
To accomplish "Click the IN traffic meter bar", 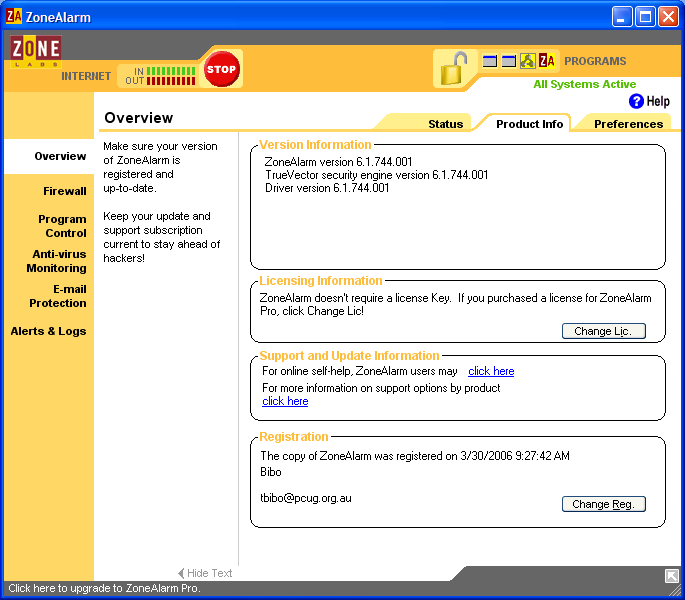I will (x=171, y=71).
